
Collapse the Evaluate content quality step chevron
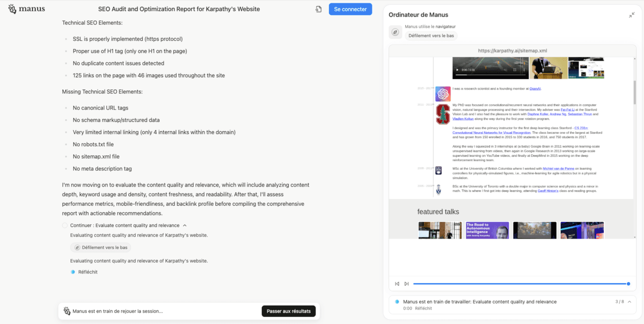pos(185,226)
